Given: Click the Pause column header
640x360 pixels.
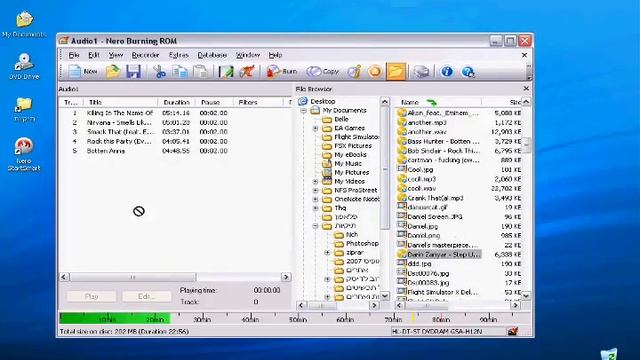Looking at the screenshot, I should coord(213,102).
